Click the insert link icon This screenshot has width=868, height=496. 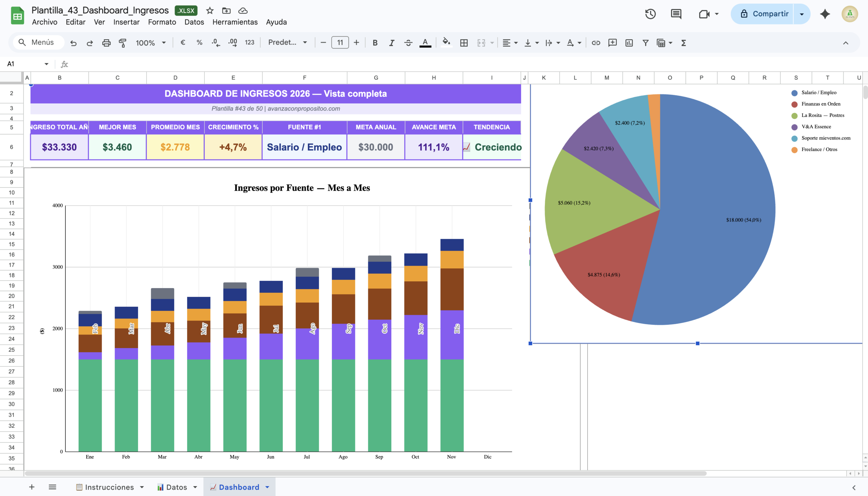coord(596,43)
